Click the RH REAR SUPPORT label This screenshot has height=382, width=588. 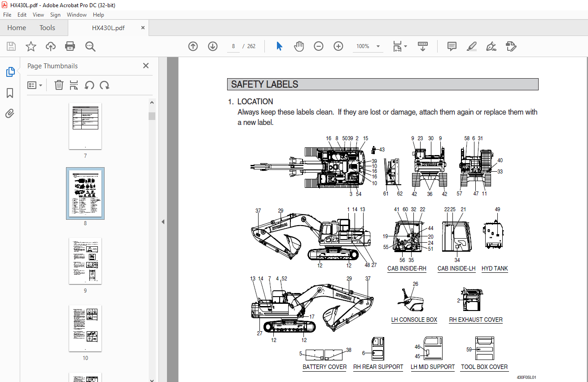pos(378,367)
